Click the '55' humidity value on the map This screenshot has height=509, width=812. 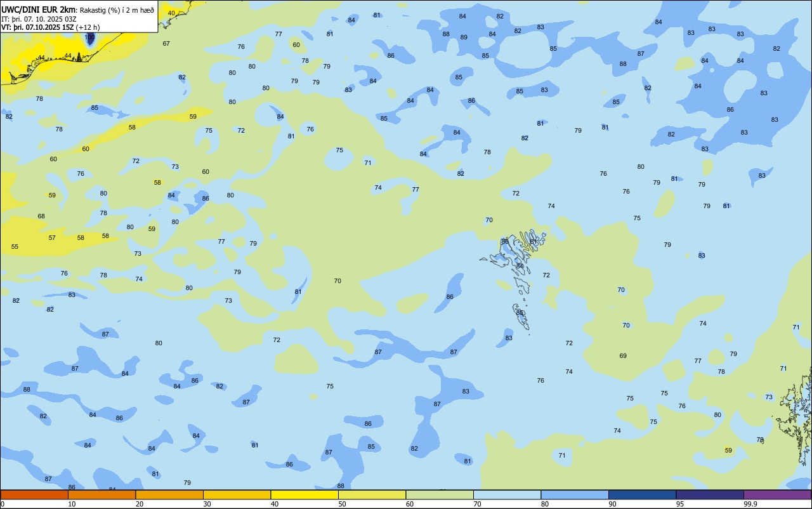click(x=15, y=247)
